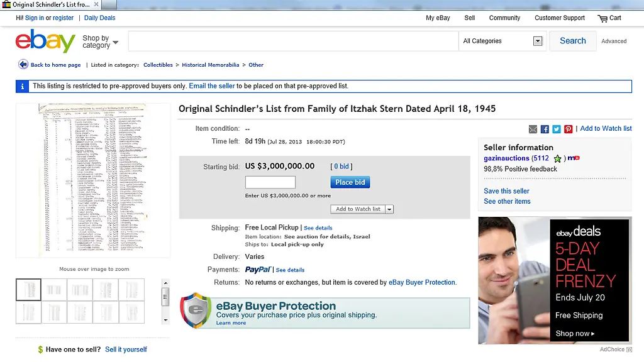Click the blue back arrow icon
Screen dimensions: 644x362
[23, 64]
